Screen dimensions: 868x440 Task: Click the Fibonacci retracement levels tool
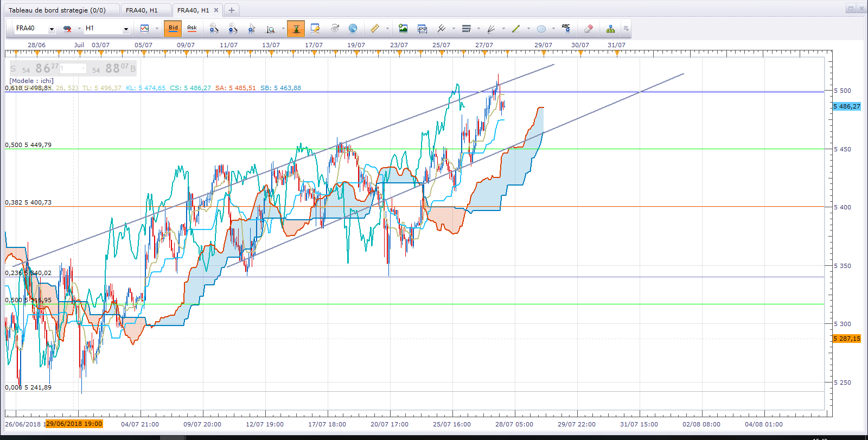tap(467, 28)
